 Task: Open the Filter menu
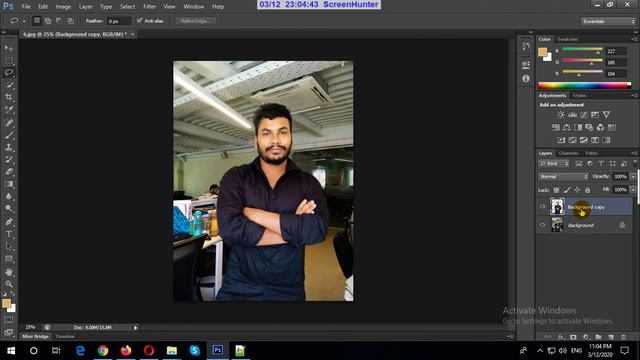click(149, 7)
